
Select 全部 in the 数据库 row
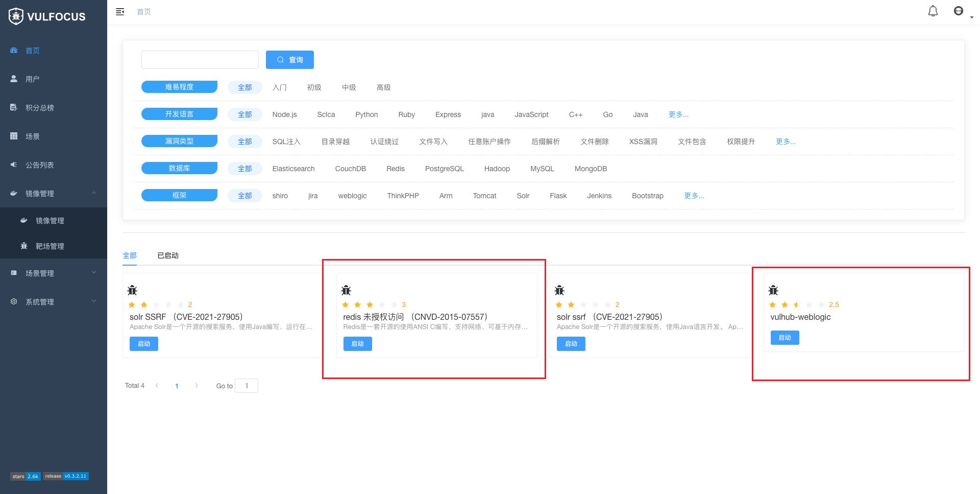click(244, 169)
